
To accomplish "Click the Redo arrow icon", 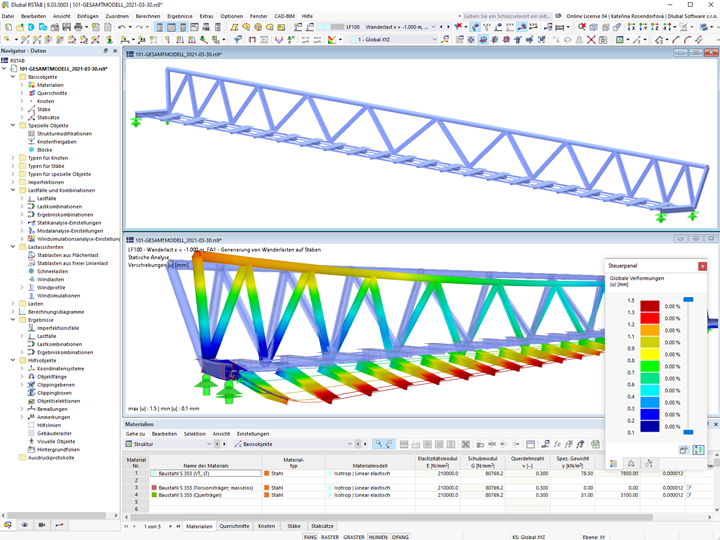I will point(139,27).
